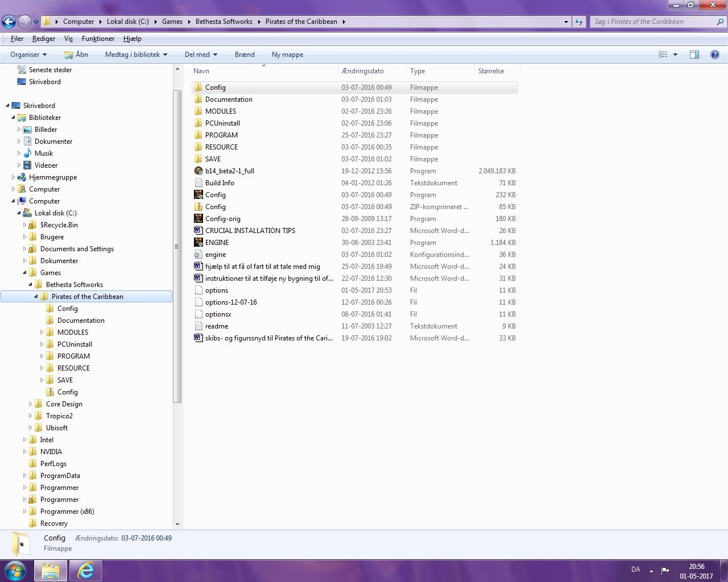The height and width of the screenshot is (582, 728).
Task: Show hidden tray icons arrow
Action: pos(651,571)
